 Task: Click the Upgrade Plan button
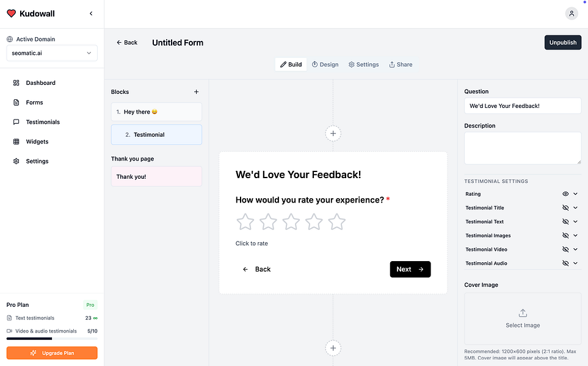pos(52,353)
